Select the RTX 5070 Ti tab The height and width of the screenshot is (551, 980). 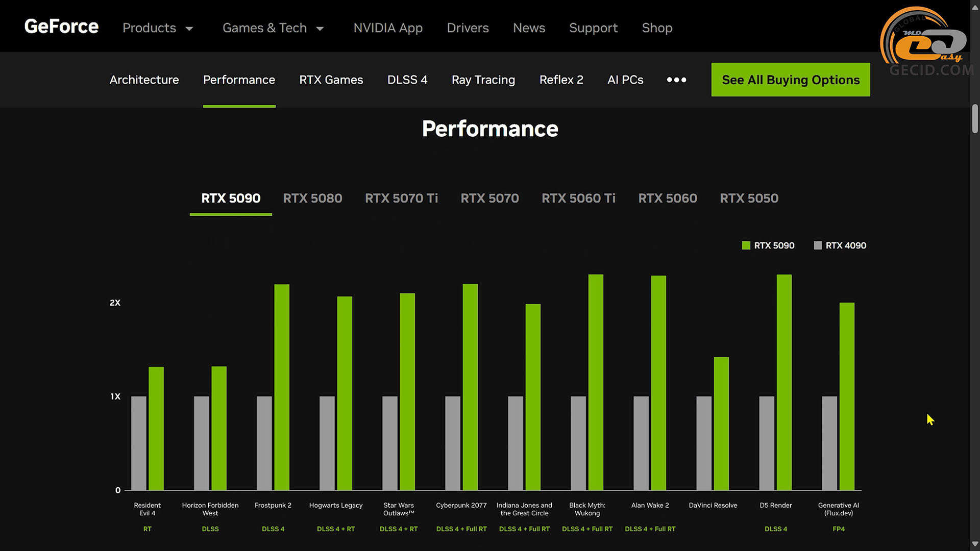pyautogui.click(x=401, y=198)
